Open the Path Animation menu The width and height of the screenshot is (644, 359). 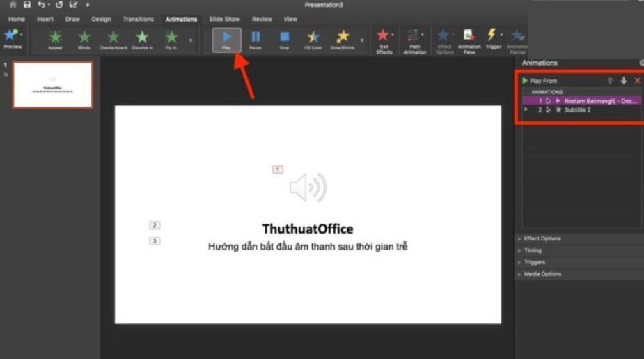[414, 41]
